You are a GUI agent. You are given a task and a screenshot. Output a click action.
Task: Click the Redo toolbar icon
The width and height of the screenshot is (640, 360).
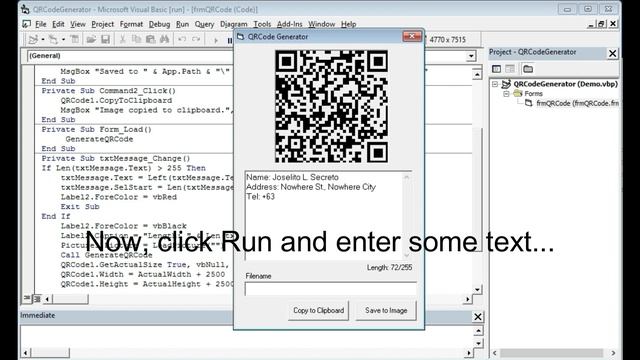tap(196, 39)
